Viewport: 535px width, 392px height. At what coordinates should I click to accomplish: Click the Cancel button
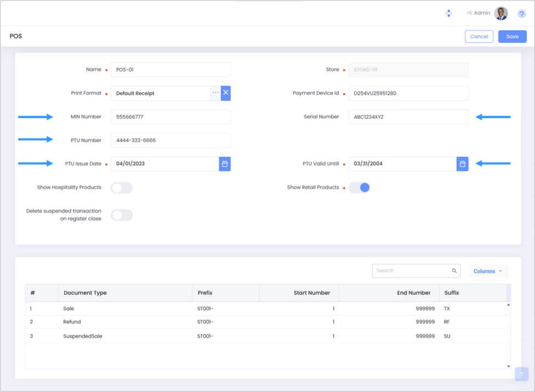click(x=478, y=37)
